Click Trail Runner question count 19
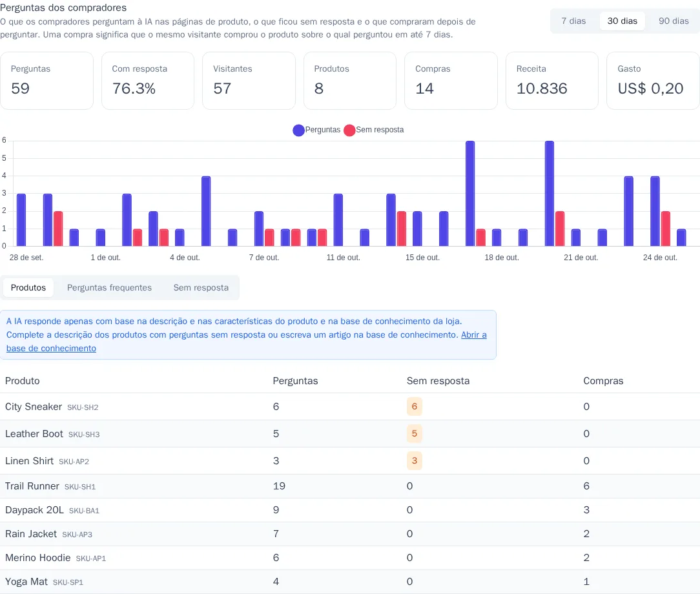The width and height of the screenshot is (700, 594). (279, 486)
